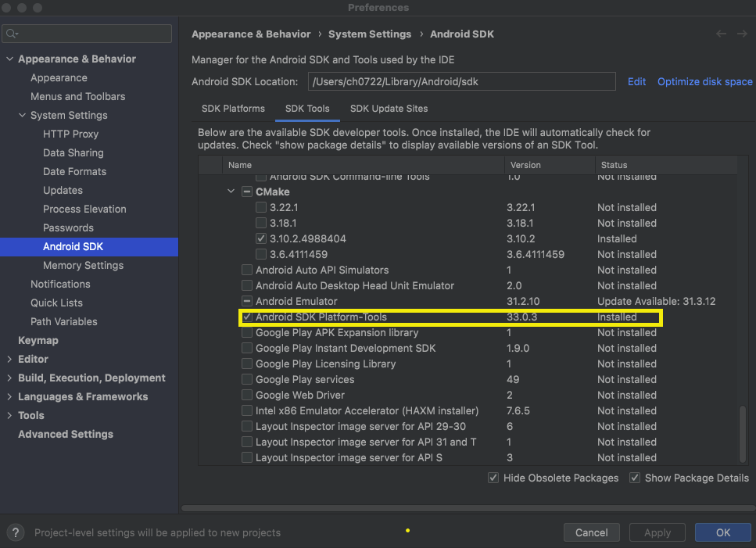Select Google Play Licensing Library row

468,364
